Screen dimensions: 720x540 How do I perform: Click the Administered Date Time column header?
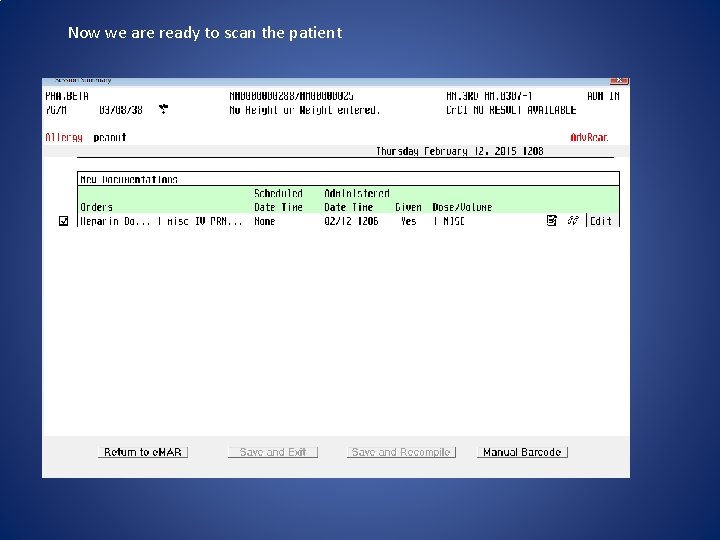357,200
